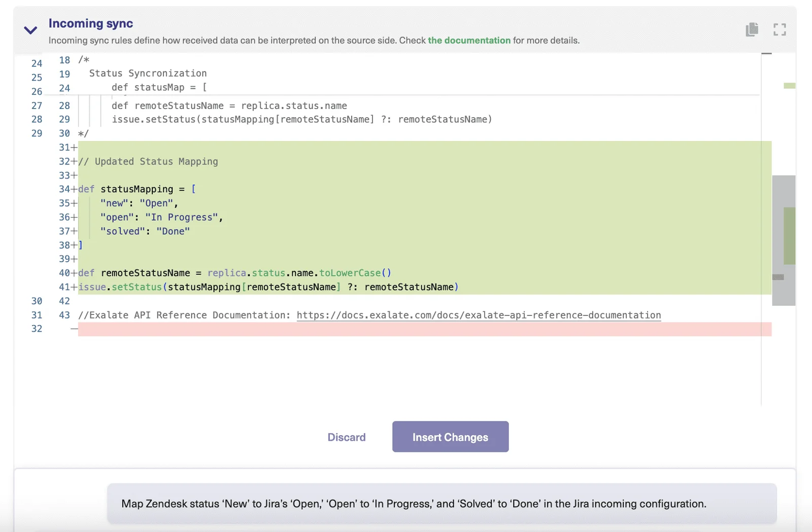Image resolution: width=812 pixels, height=532 pixels.
Task: Click Insert Changes button
Action: click(450, 437)
